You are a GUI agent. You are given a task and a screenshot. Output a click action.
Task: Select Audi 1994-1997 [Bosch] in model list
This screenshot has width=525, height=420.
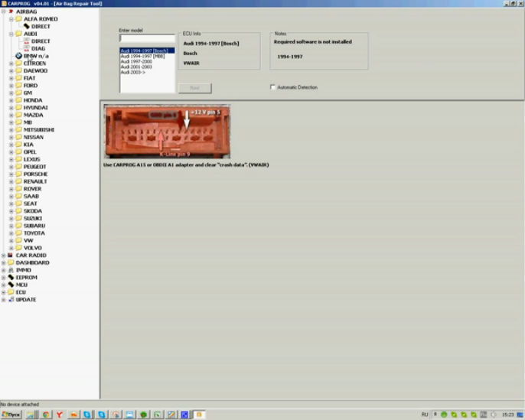tap(147, 50)
